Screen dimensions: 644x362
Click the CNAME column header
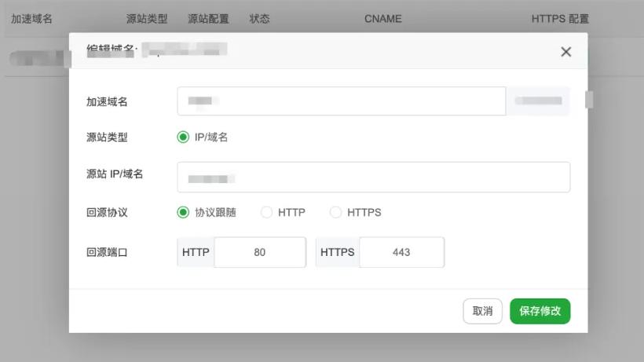coord(382,19)
